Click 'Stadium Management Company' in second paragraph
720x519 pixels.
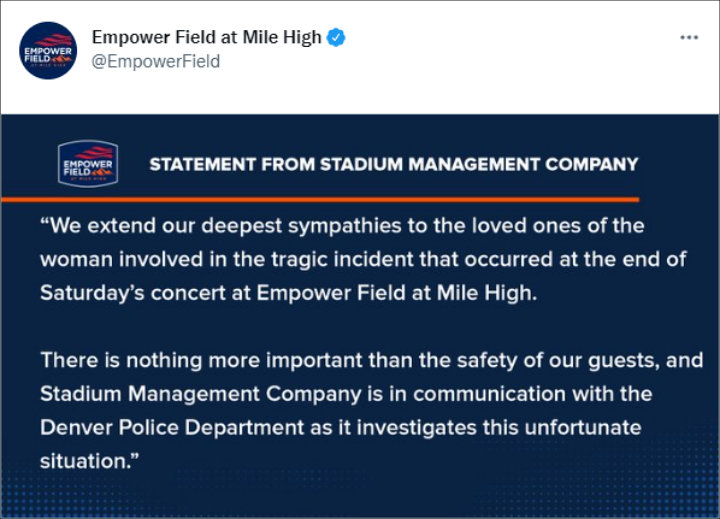point(201,394)
